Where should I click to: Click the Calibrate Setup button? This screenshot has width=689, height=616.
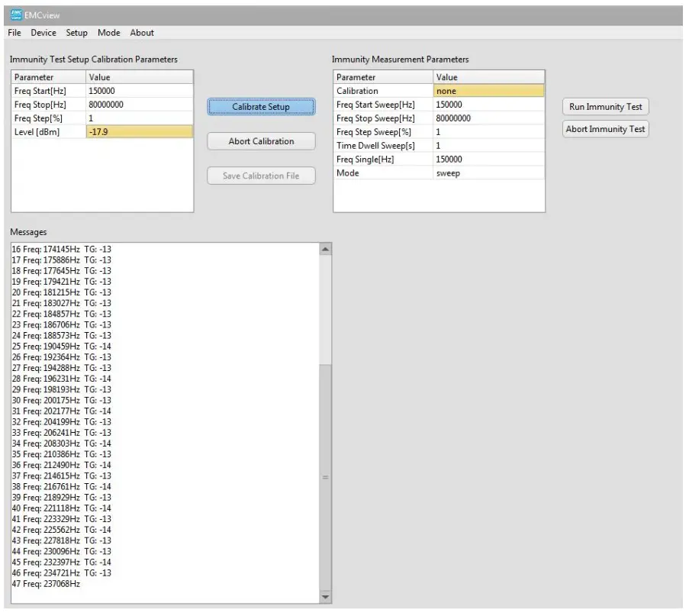[261, 107]
